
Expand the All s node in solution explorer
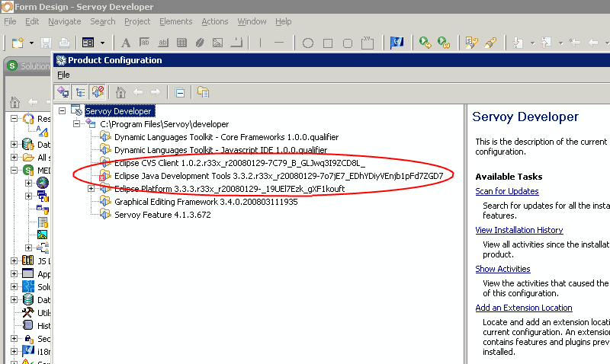coord(14,158)
